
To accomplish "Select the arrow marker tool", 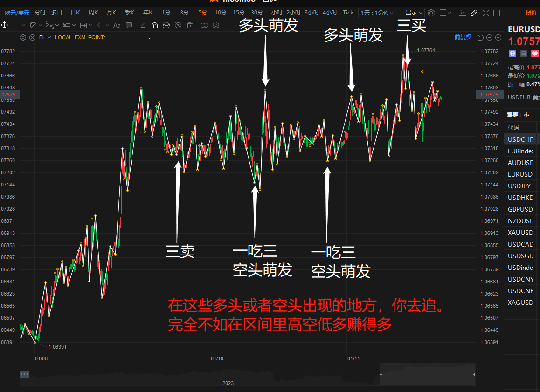I will [100, 25].
